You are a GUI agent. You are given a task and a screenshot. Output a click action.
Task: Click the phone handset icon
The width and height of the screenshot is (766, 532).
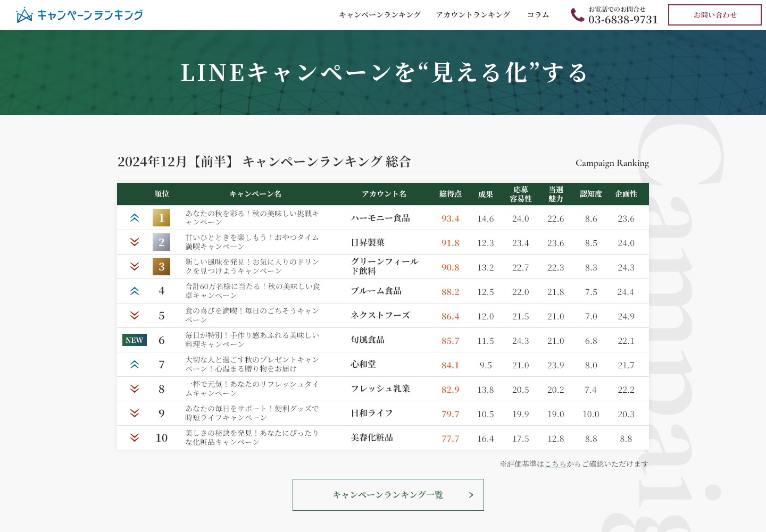pos(577,15)
